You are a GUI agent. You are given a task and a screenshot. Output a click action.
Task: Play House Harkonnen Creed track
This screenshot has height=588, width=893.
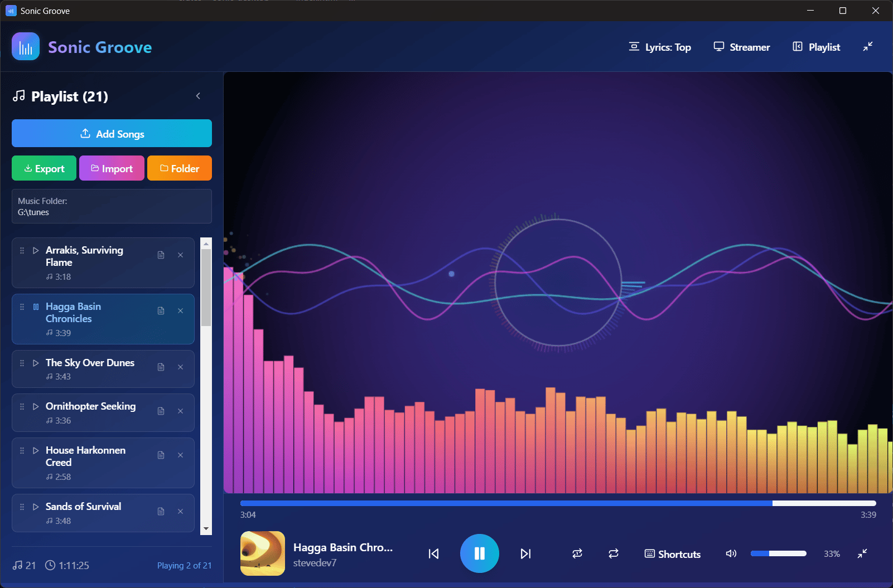click(x=36, y=450)
